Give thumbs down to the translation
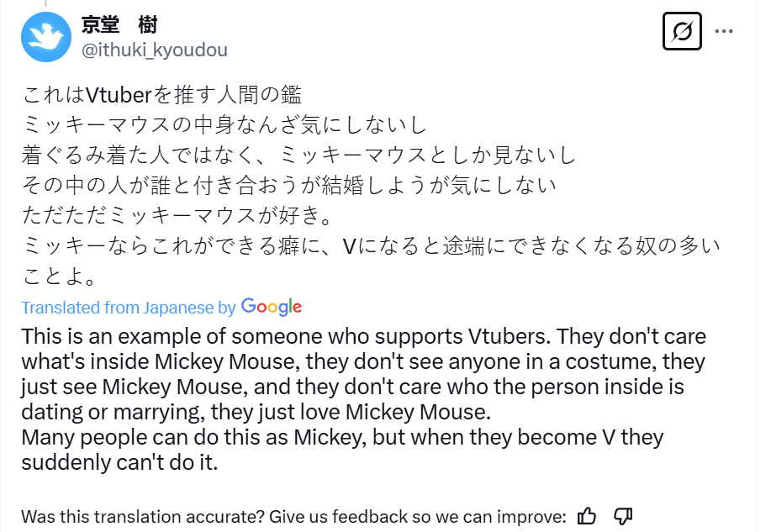This screenshot has height=532, width=771. (x=623, y=515)
